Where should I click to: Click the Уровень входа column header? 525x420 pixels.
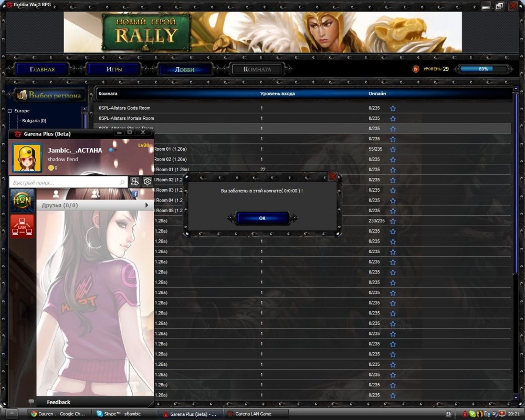tap(277, 93)
